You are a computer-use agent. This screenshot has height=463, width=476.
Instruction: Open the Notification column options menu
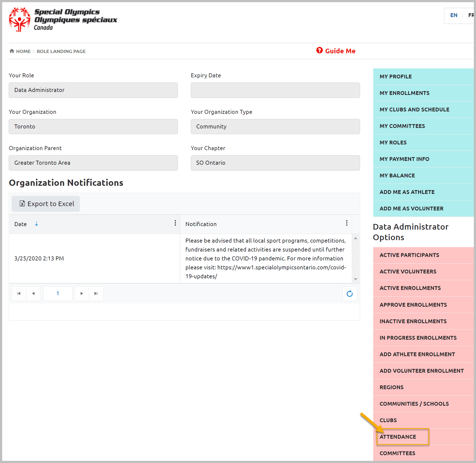click(x=347, y=223)
